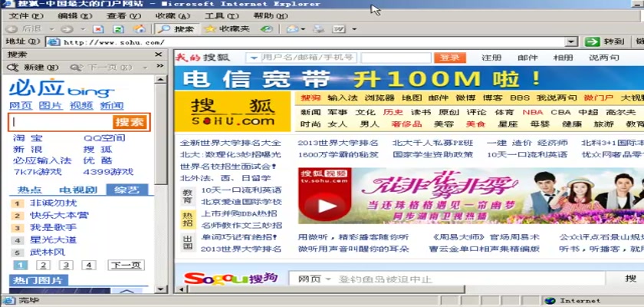Expand the address bar URL history dropdown
This screenshot has height=307, width=644.
click(571, 41)
